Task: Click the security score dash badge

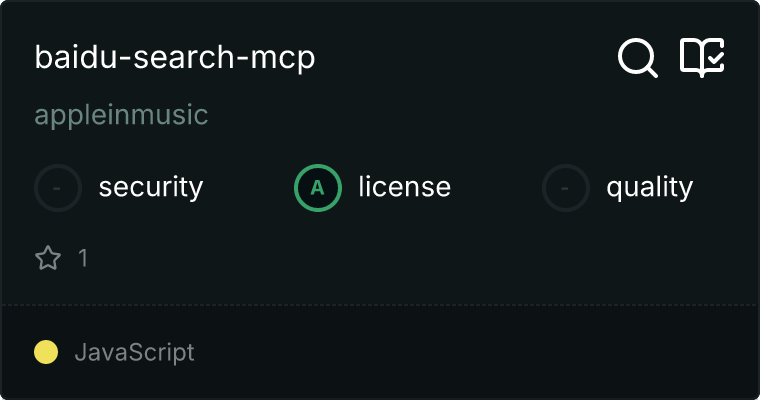Action: pos(58,187)
